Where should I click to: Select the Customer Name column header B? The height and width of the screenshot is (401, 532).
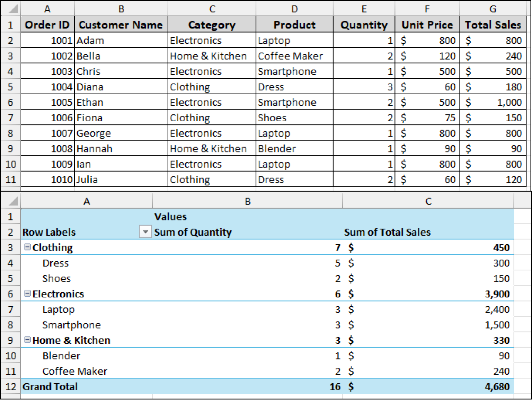(x=121, y=9)
